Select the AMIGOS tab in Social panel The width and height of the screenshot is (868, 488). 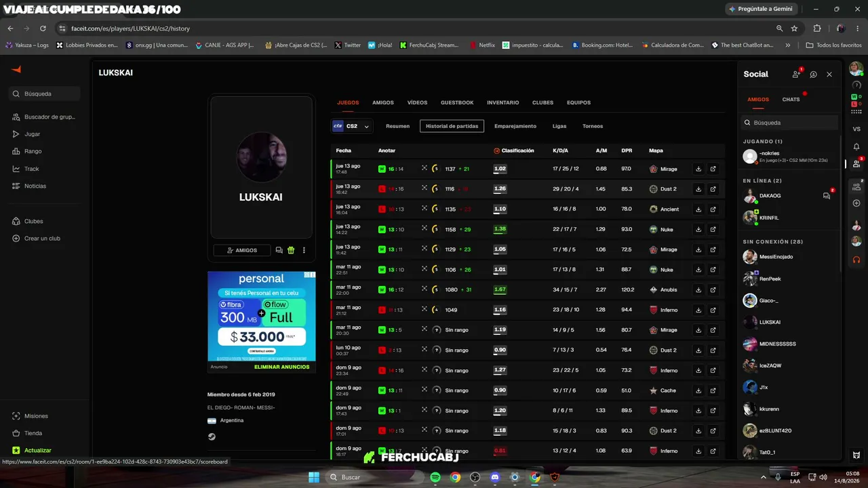(x=758, y=100)
